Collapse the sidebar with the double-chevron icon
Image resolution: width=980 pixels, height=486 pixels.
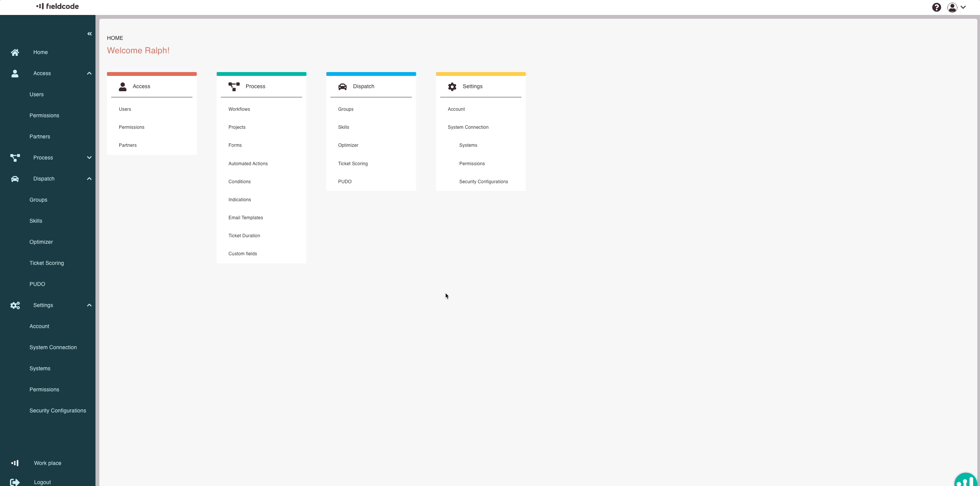(x=89, y=34)
